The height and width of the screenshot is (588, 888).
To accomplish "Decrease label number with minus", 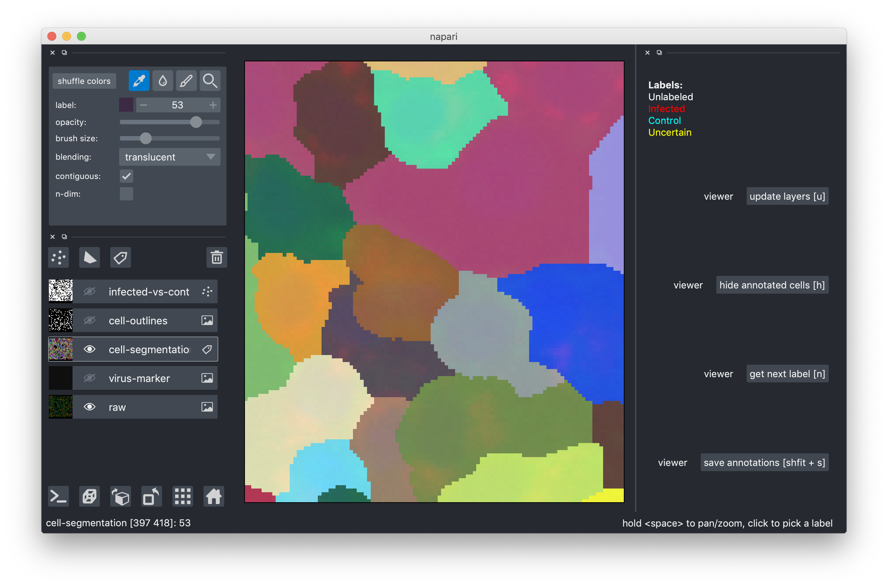I will 143,105.
